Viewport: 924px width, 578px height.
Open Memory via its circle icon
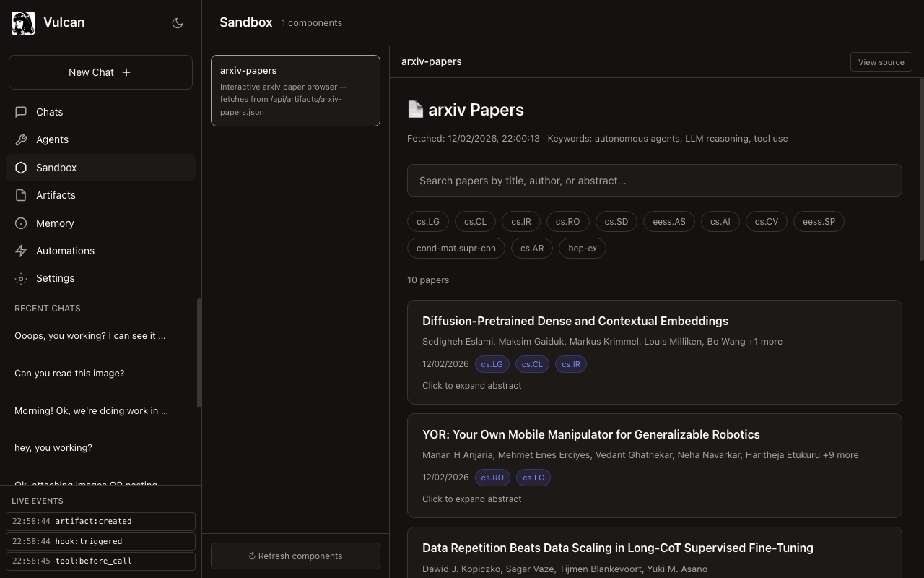[x=21, y=223]
